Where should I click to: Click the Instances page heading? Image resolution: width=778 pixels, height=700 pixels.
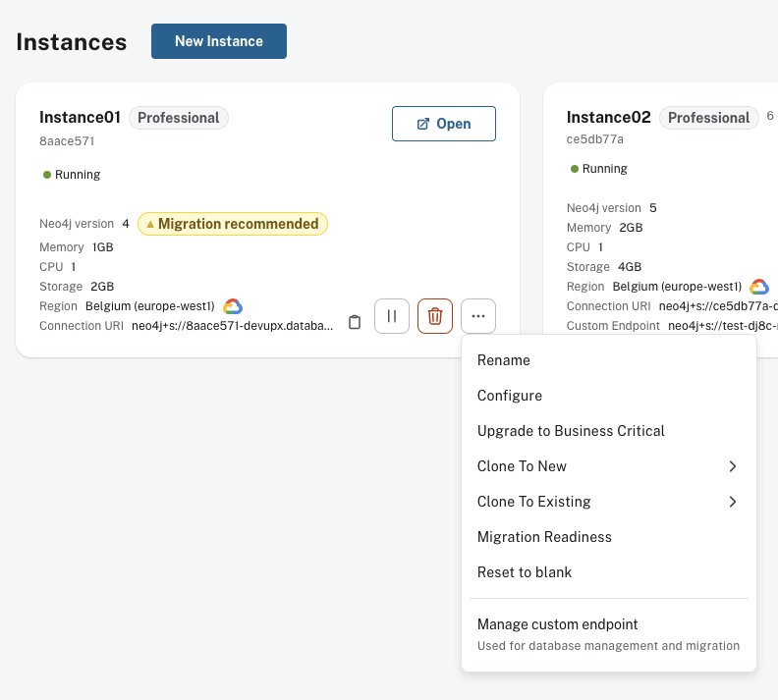tap(72, 42)
